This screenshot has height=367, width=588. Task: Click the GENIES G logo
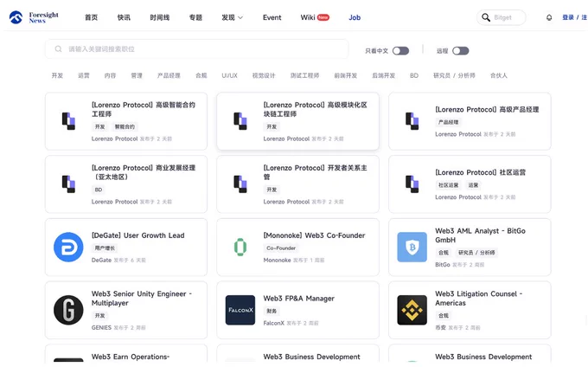pos(68,310)
